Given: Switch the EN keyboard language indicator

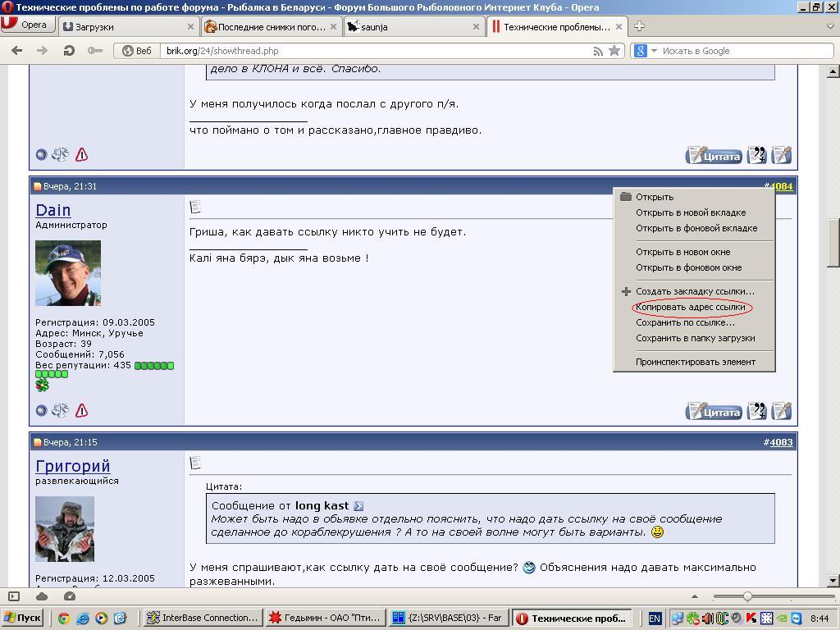Looking at the screenshot, I should pos(655,619).
